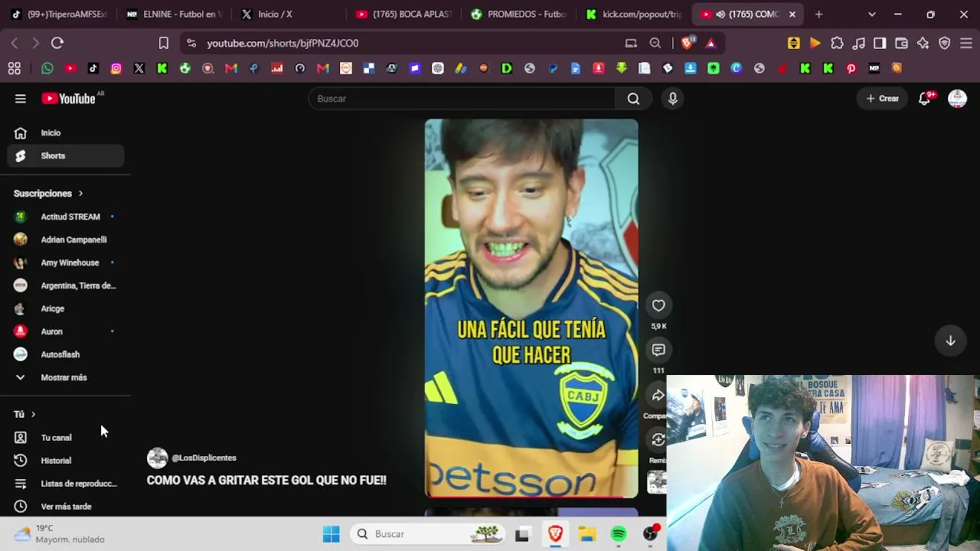Switch to the kick.com popout tab

tap(634, 14)
